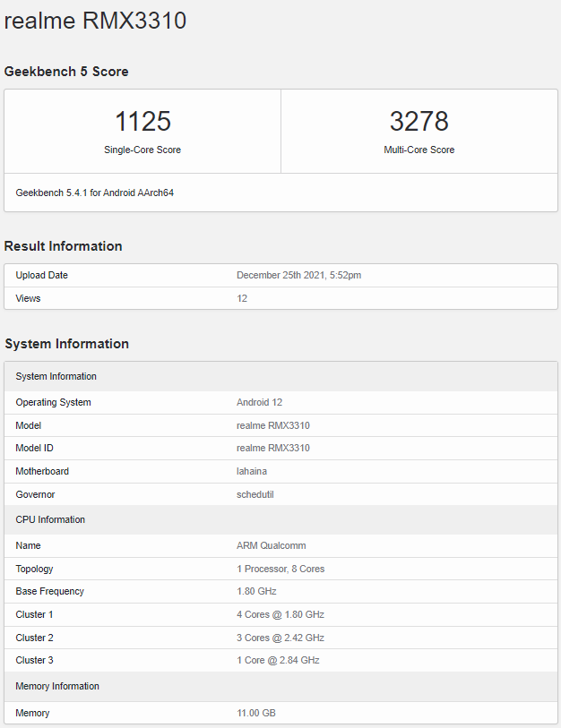The height and width of the screenshot is (728, 561).
Task: Click the CPU name ARM Qualcomm
Action: [269, 545]
